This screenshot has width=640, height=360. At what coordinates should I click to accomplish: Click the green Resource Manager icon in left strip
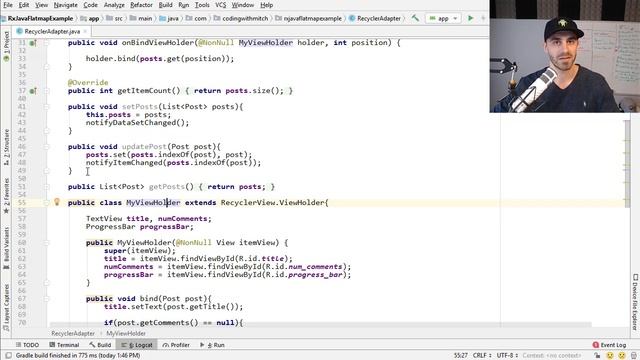[x=6, y=58]
